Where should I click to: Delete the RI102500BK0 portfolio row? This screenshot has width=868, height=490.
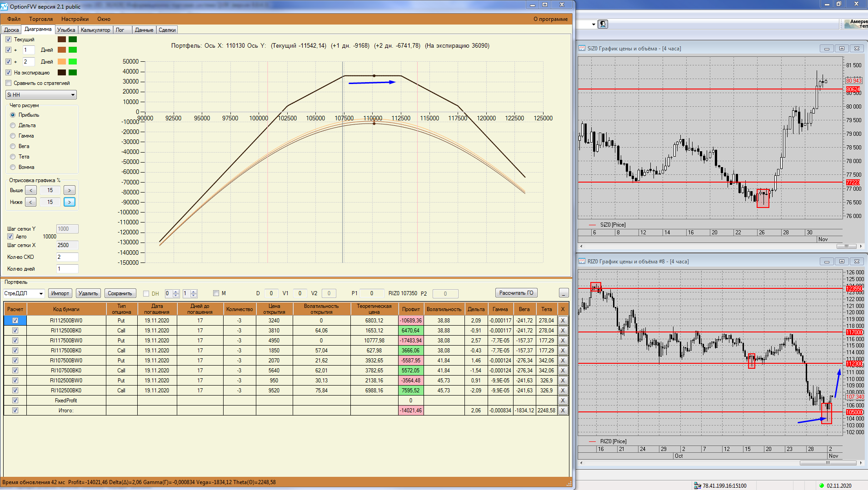coord(563,391)
